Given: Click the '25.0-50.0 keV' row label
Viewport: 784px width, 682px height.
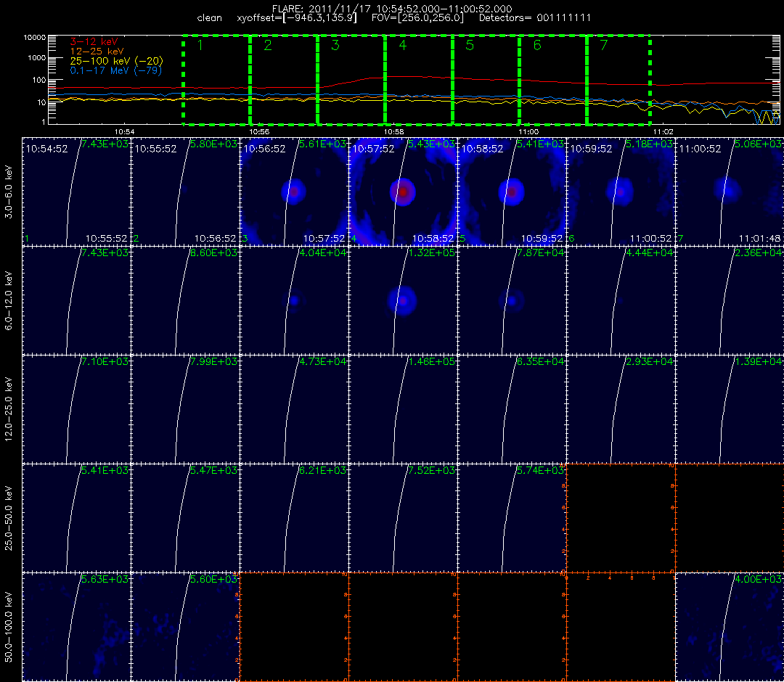Looking at the screenshot, I should (9, 518).
